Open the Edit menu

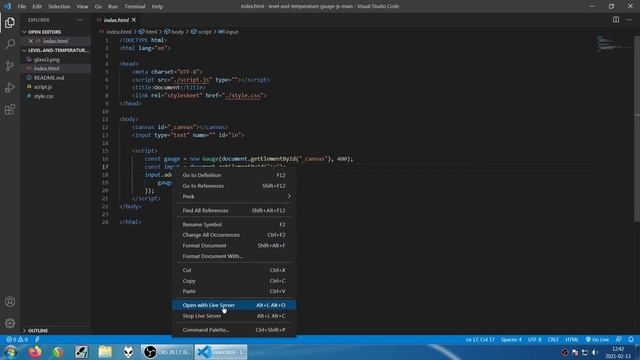click(37, 7)
